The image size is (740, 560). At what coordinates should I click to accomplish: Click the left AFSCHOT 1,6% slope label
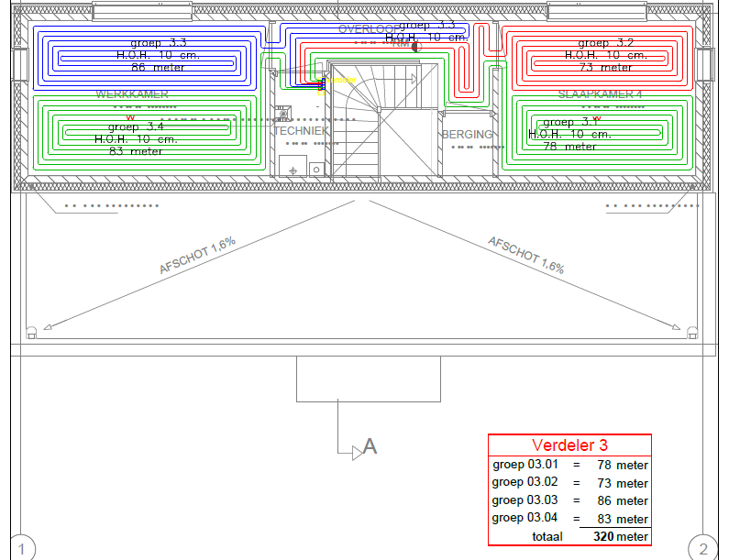pos(198,255)
